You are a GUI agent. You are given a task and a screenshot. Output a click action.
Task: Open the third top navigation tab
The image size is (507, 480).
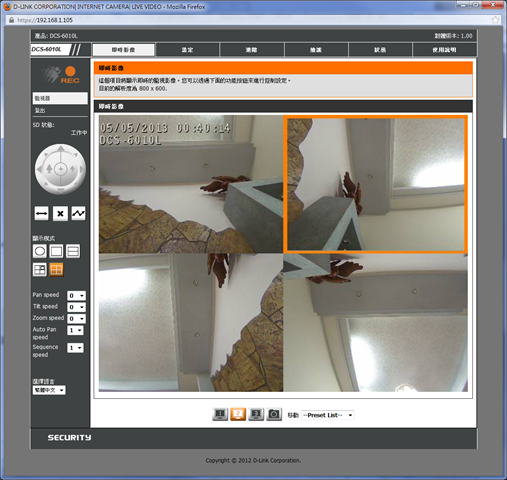252,50
